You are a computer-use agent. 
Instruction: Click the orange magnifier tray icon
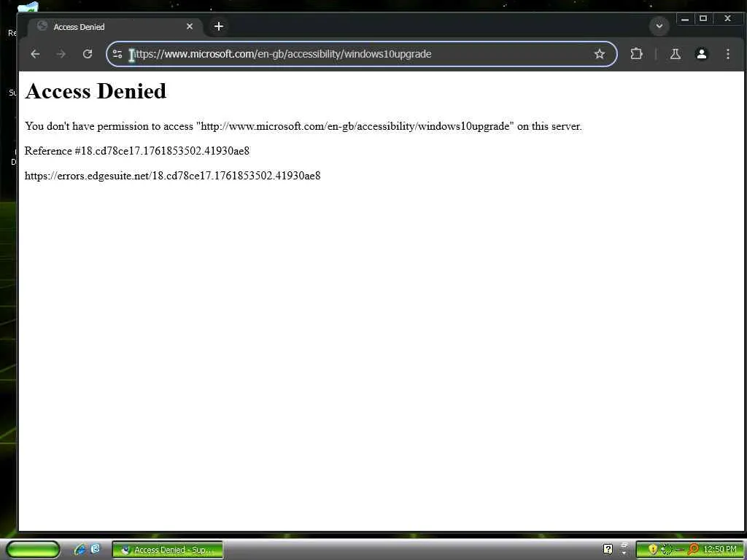click(693, 550)
